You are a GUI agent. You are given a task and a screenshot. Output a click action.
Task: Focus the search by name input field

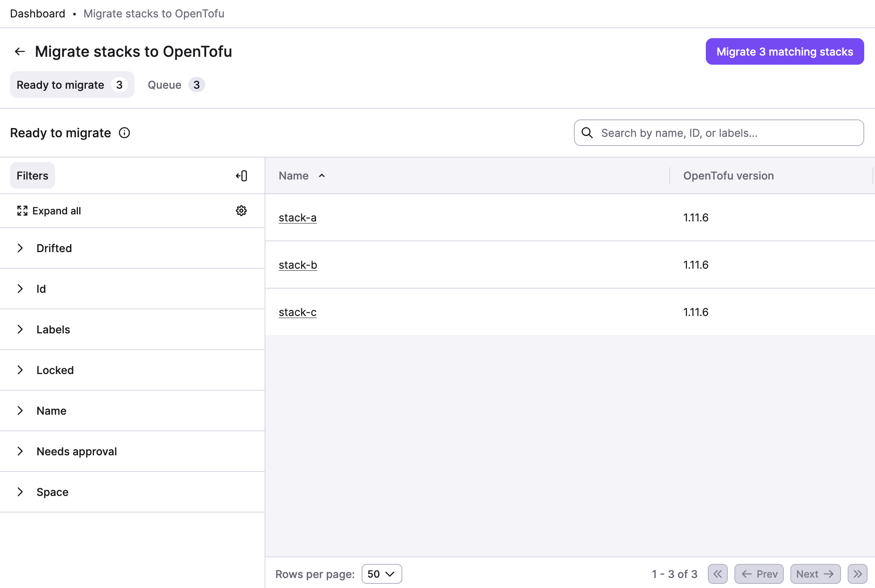click(719, 133)
